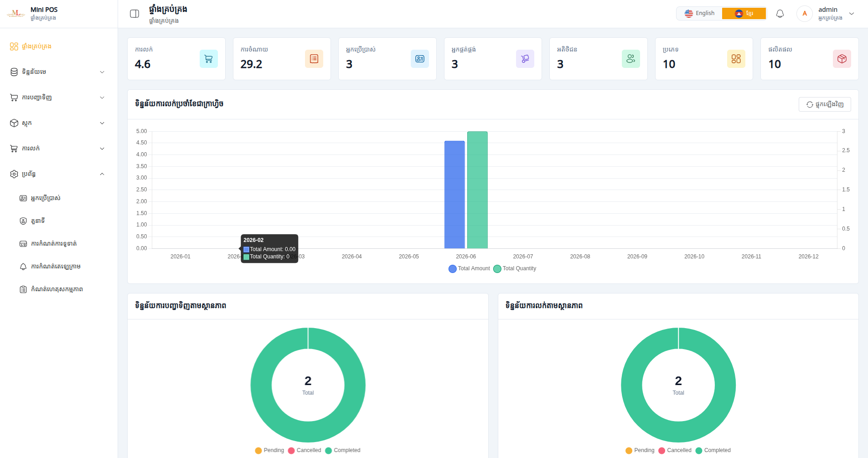Click the yellow category grid icon

pyautogui.click(x=736, y=59)
